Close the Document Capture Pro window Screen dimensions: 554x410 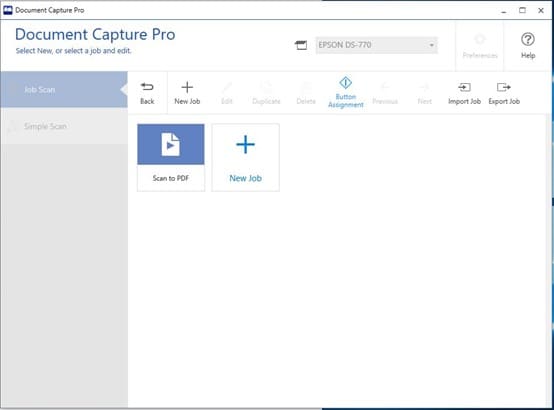541,11
